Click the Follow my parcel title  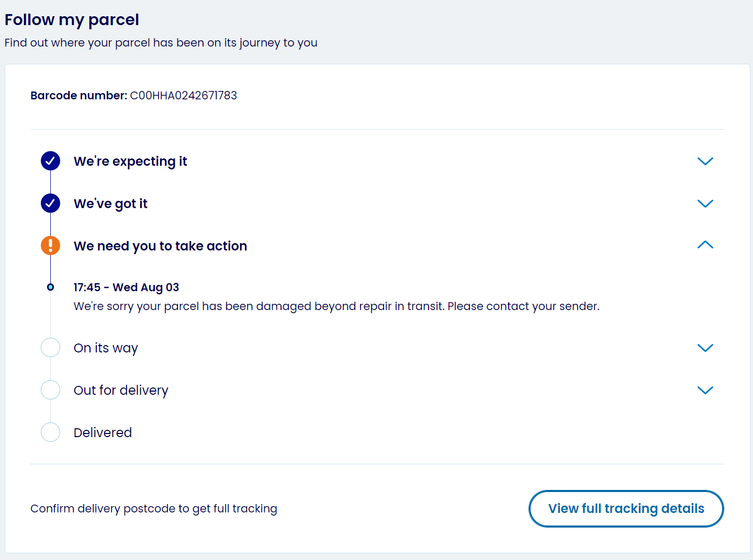[72, 20]
